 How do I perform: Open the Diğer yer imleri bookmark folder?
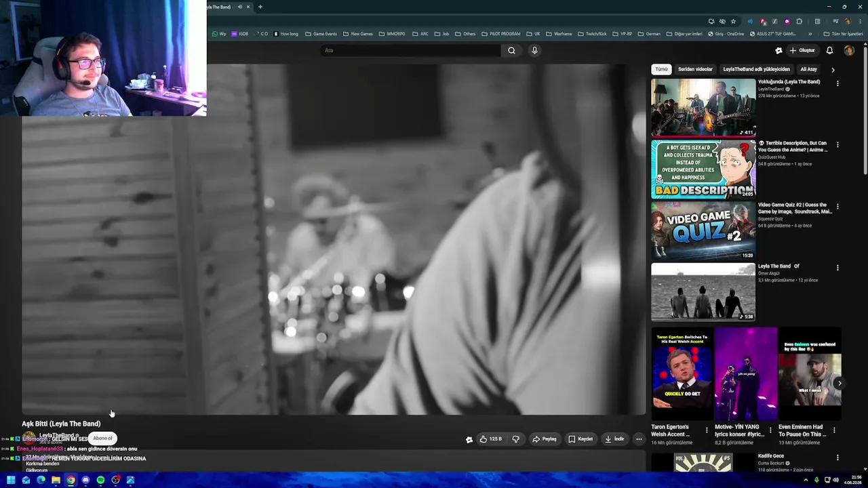click(x=684, y=34)
